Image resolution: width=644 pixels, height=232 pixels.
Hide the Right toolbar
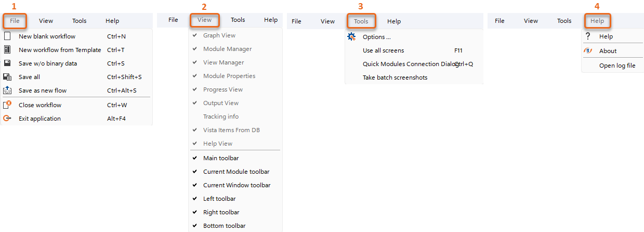coord(235,212)
